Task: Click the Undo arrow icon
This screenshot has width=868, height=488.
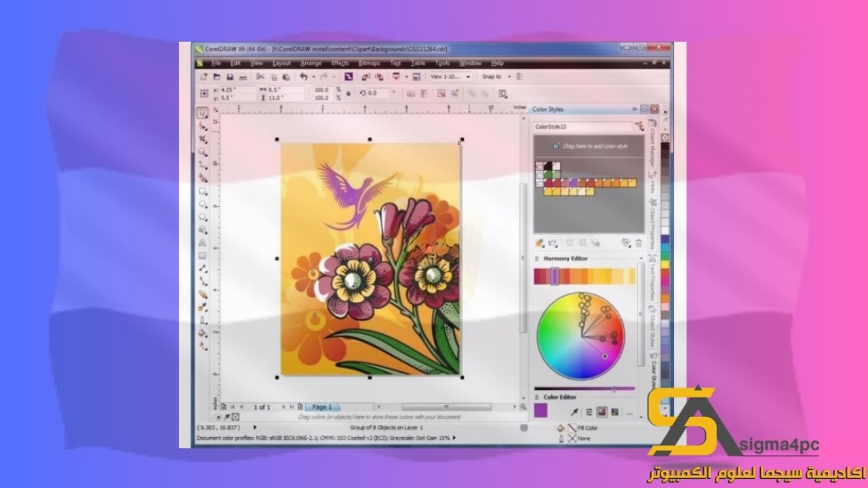Action: (303, 77)
